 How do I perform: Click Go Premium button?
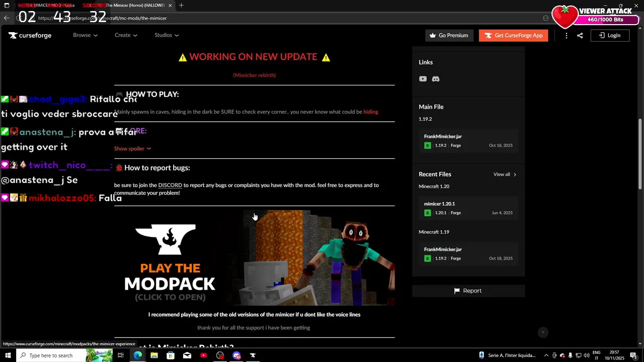(x=449, y=35)
